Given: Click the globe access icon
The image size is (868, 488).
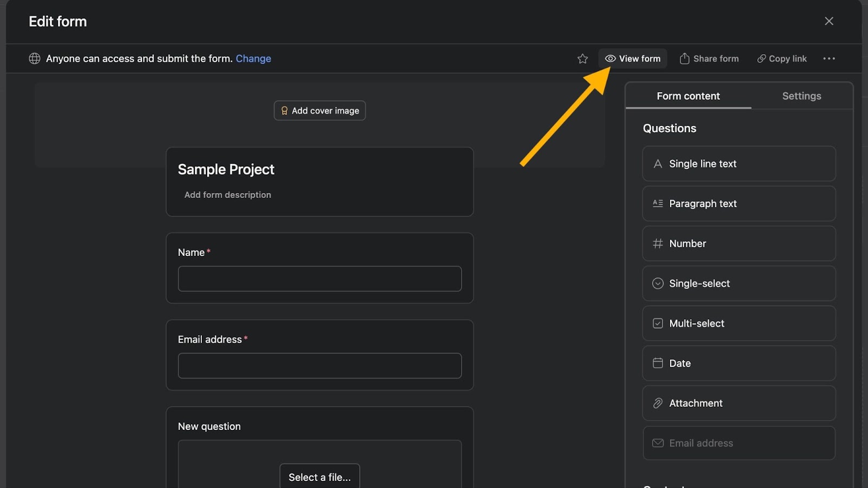Looking at the screenshot, I should (35, 59).
